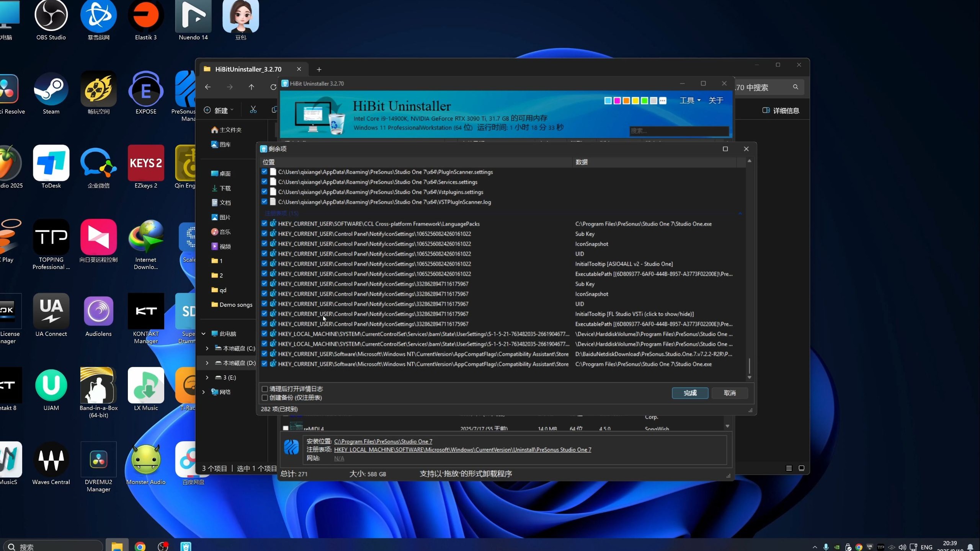Expand 3 (E:) drive node
Image resolution: width=980 pixels, height=551 pixels.
(207, 377)
